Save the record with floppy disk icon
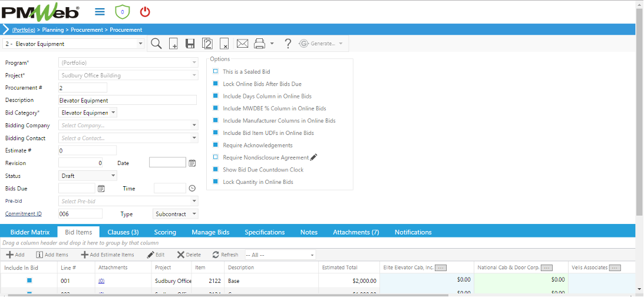The width and height of the screenshot is (644, 297). pyautogui.click(x=190, y=44)
